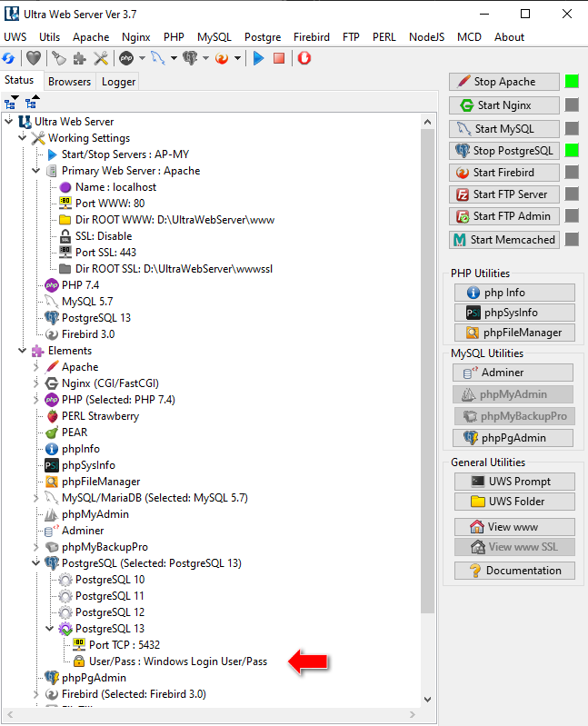Click the refresh icon in toolbar

pyautogui.click(x=8, y=58)
